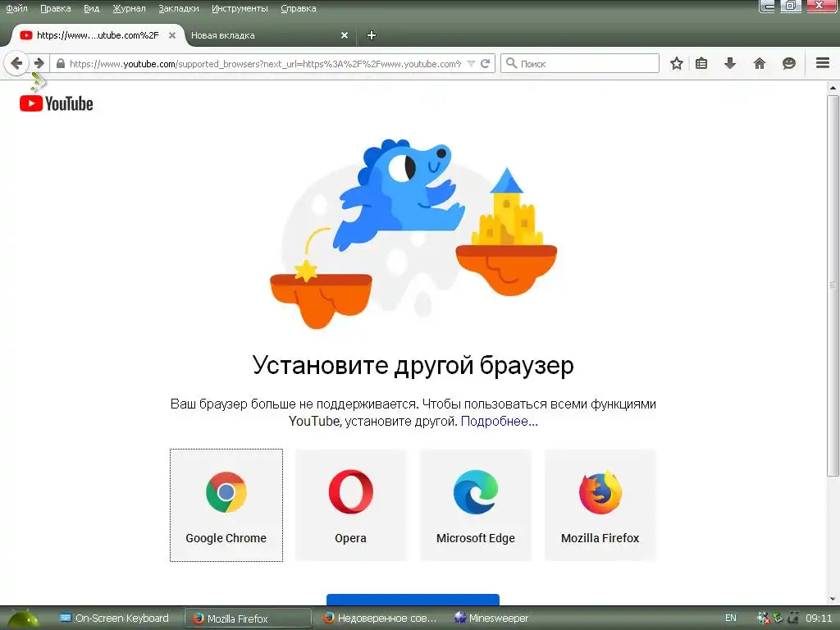Switch to On-Screen Keyboard in the taskbar
The width and height of the screenshot is (840, 630).
pos(115,619)
